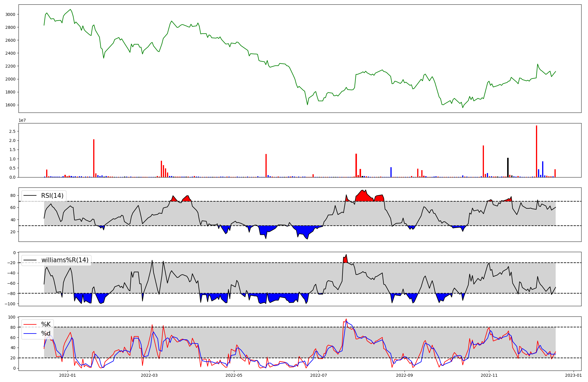Click the 0 tick on stochastic panel
This screenshot has height=382, width=588.
pos(14,368)
